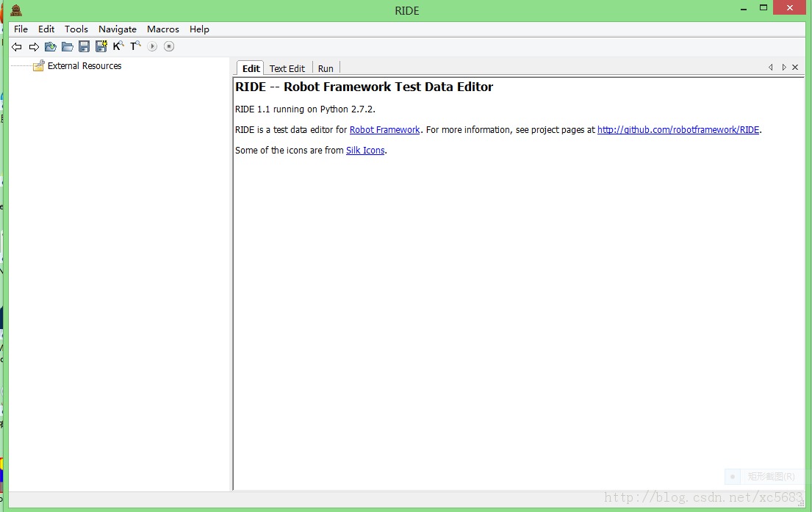Screen dimensions: 812x512
Task: Switch to the Text Edit tab
Action: (x=287, y=68)
